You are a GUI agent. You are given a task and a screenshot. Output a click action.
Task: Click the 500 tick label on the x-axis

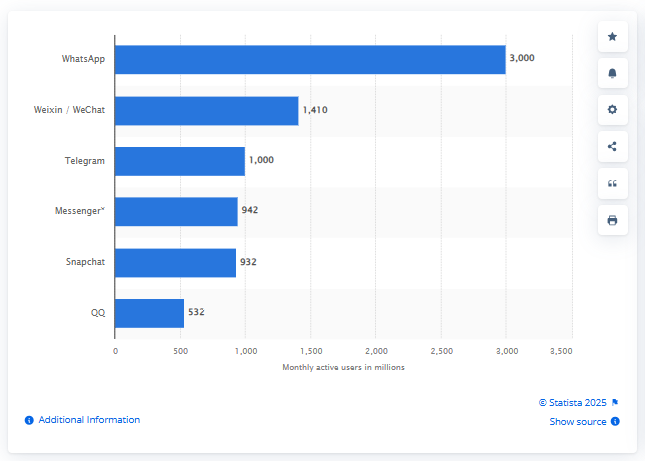181,351
